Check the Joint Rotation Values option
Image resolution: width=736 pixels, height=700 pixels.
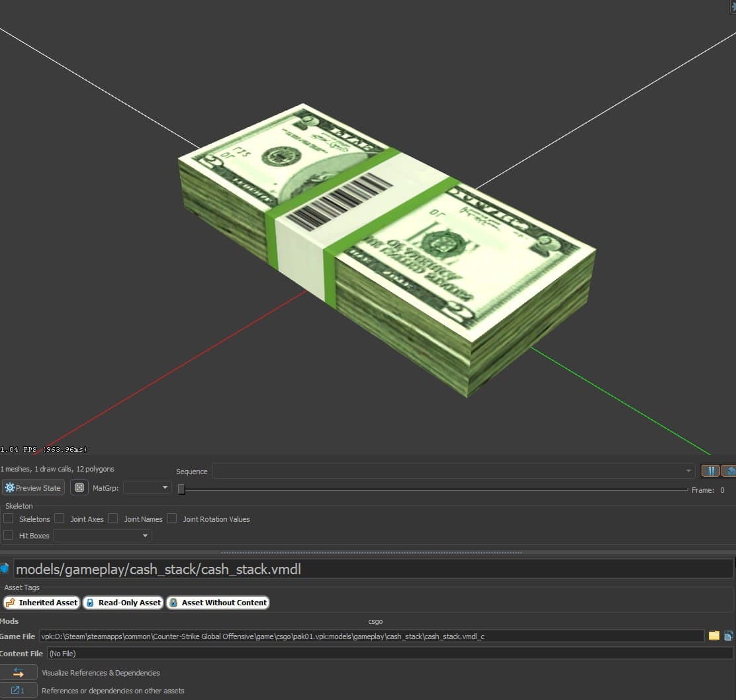[171, 519]
